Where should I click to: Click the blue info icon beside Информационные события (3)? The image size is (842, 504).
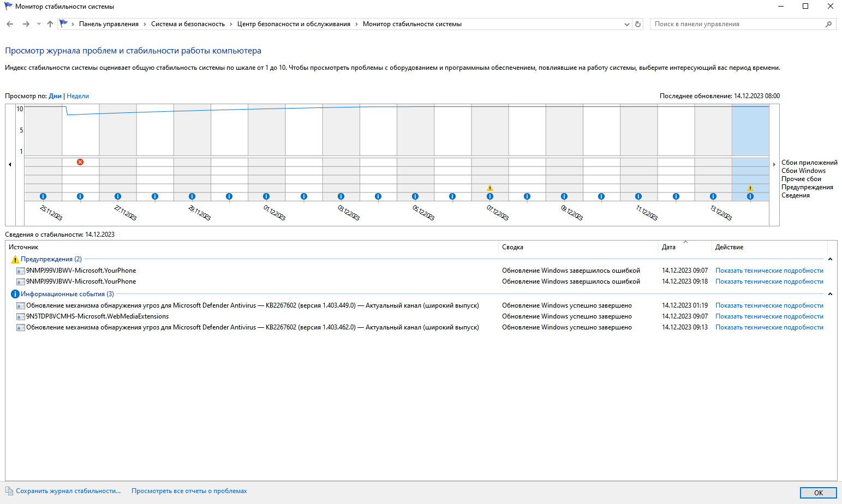click(x=15, y=294)
